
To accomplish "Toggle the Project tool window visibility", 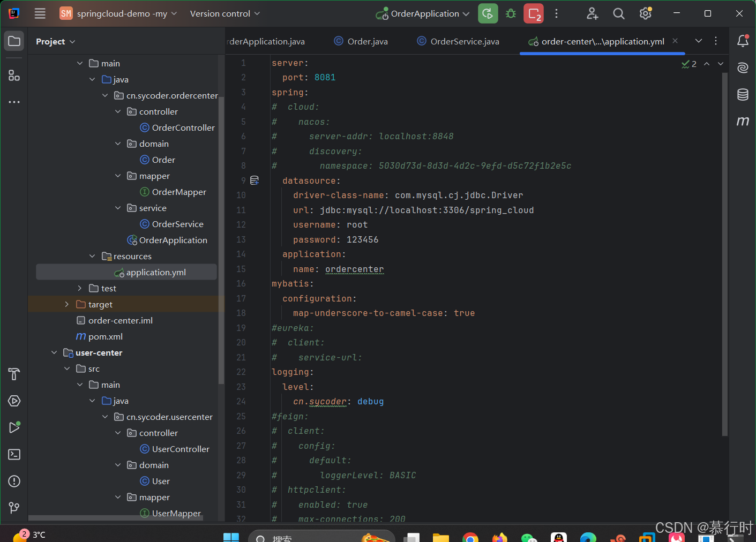I will (x=14, y=41).
